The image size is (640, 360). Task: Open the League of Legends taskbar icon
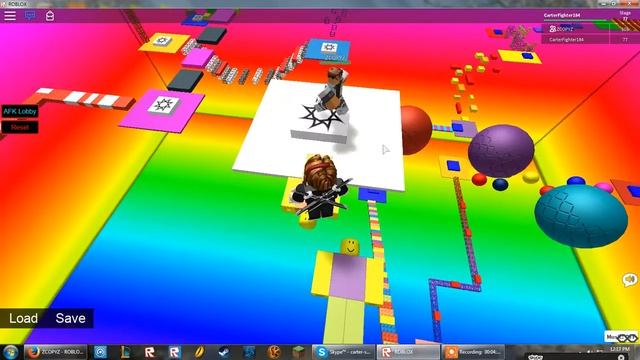[x=125, y=352]
